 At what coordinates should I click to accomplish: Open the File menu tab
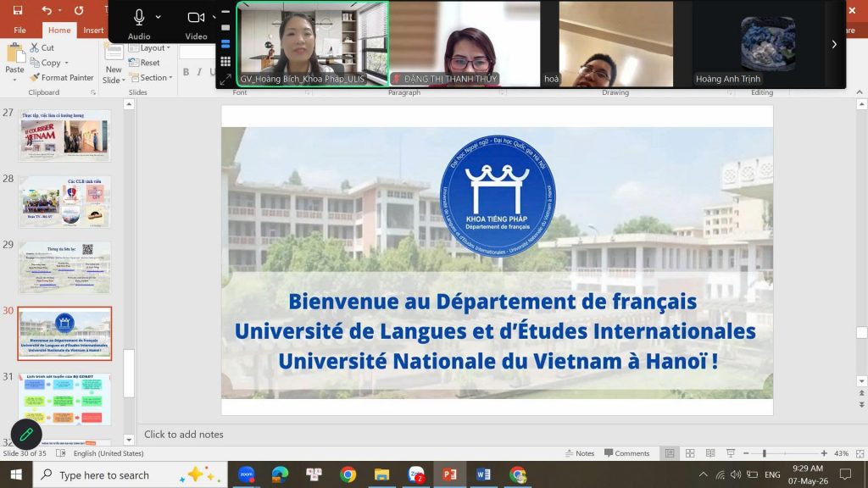pos(20,30)
